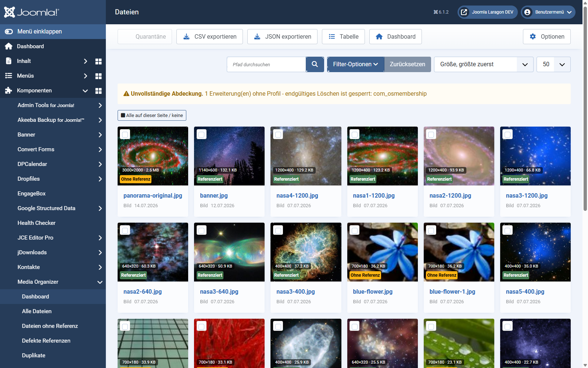Click the search magnifier button
The image size is (588, 368).
315,64
